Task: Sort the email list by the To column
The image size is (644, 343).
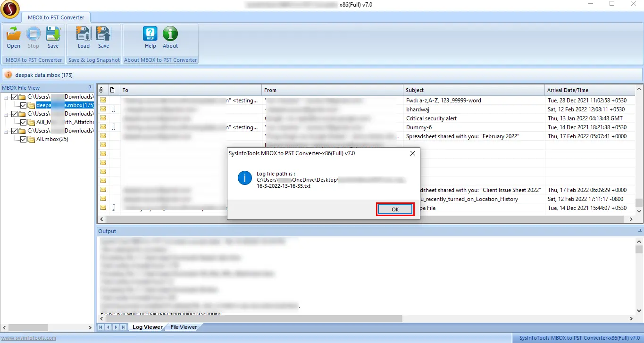Action: click(x=191, y=90)
